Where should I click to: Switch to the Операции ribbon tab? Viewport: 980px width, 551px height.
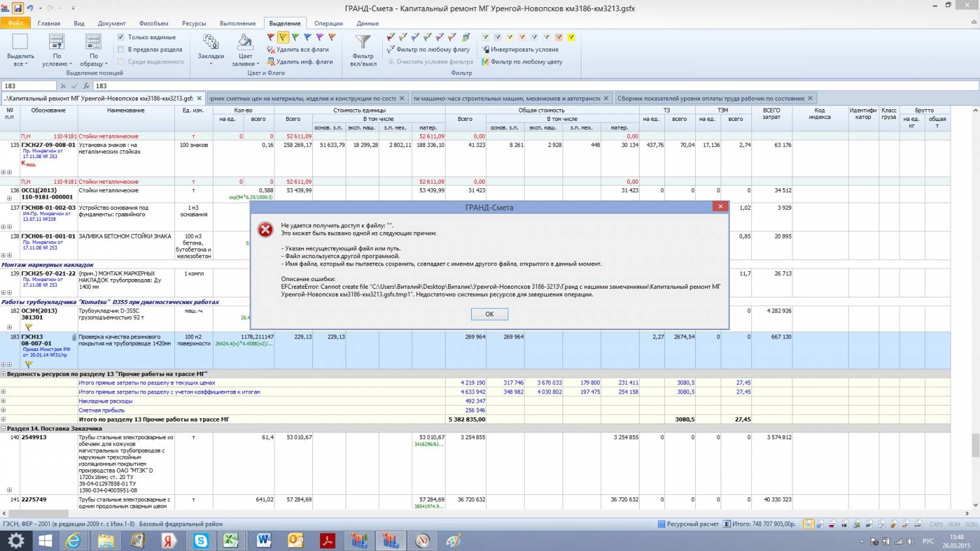(x=328, y=24)
